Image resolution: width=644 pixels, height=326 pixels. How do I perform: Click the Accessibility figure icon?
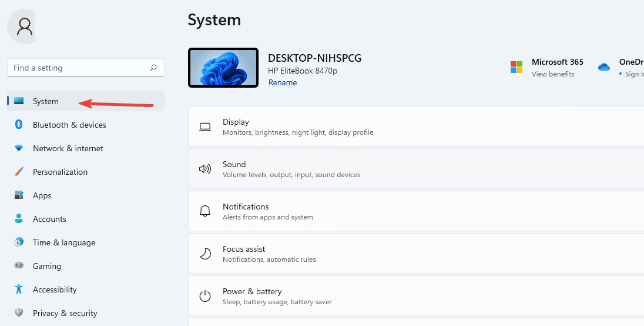coord(19,289)
